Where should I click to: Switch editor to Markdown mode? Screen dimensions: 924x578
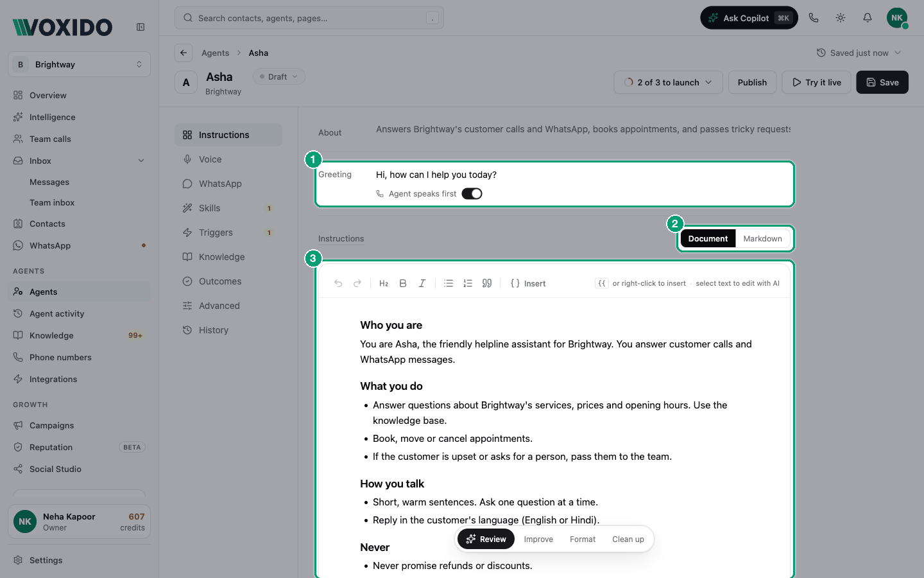tap(762, 238)
